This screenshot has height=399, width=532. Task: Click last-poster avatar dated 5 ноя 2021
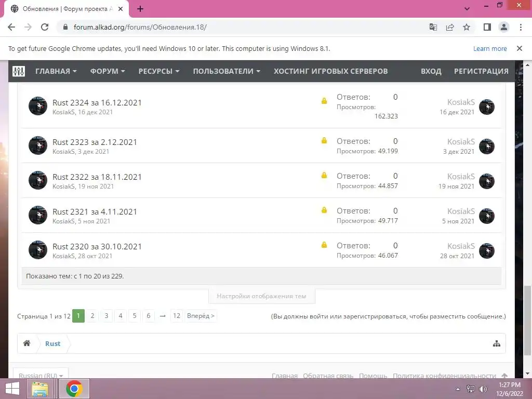[486, 216]
